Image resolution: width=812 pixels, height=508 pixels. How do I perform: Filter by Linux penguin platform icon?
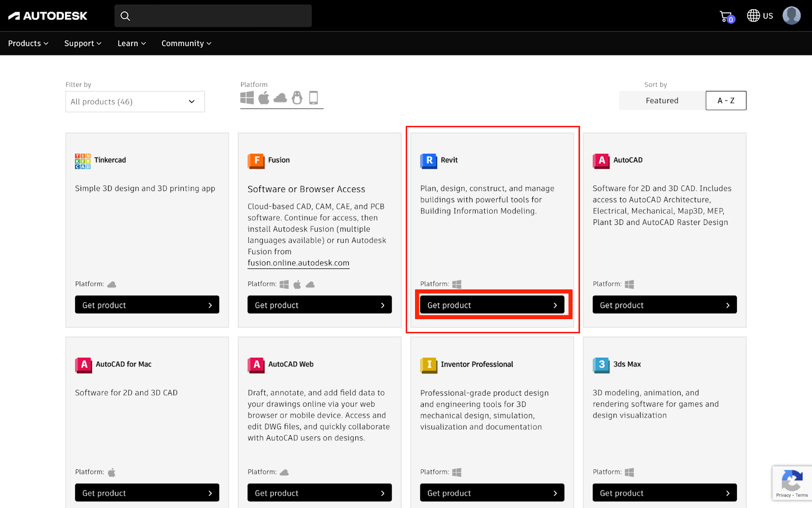coord(297,98)
